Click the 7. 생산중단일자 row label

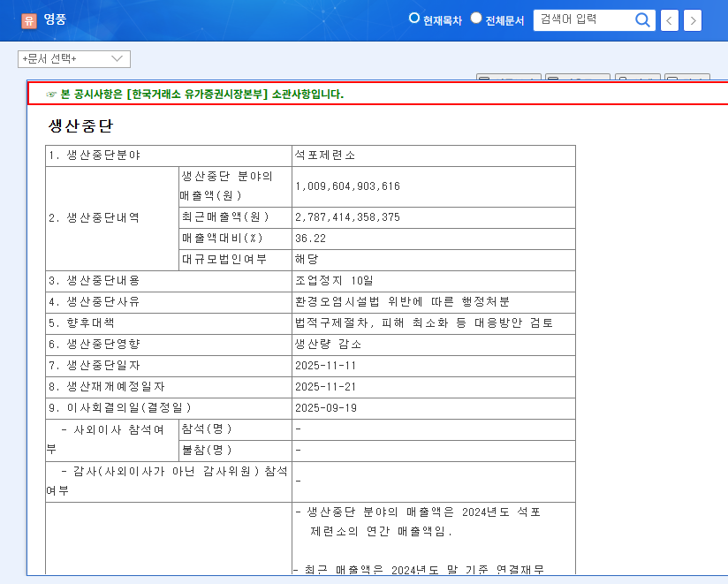click(95, 366)
